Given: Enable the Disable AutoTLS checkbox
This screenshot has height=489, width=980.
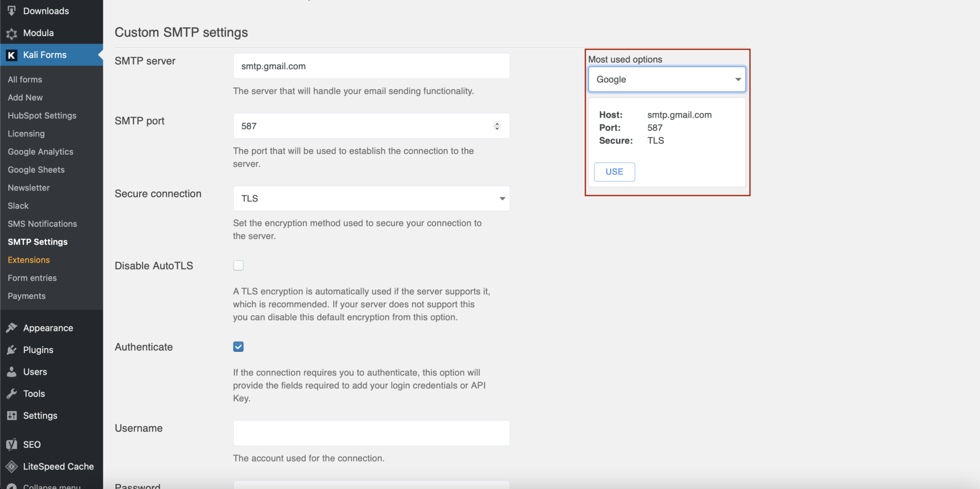Looking at the screenshot, I should [x=238, y=265].
